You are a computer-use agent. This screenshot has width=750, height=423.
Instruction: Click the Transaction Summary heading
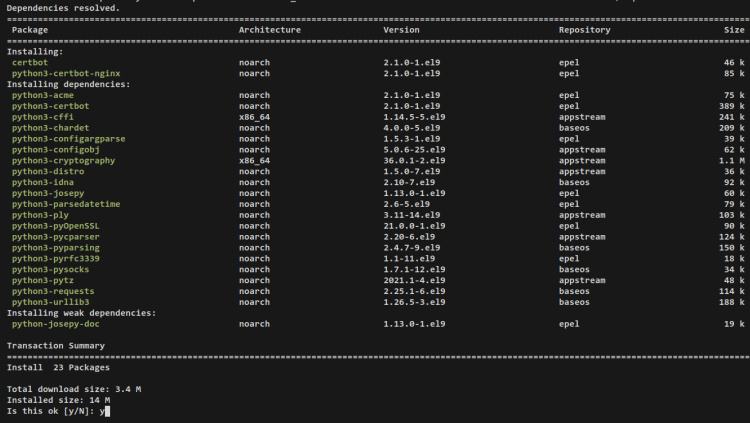tap(56, 346)
